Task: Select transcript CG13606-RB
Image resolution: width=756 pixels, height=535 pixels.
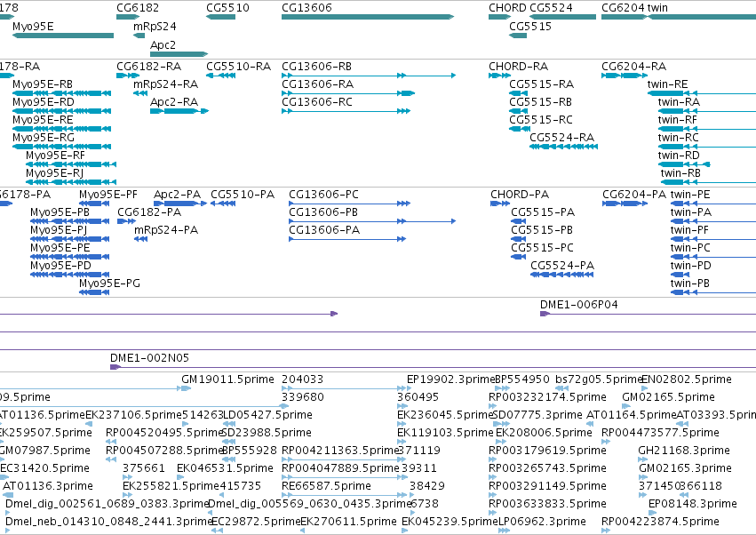Action: (x=317, y=66)
